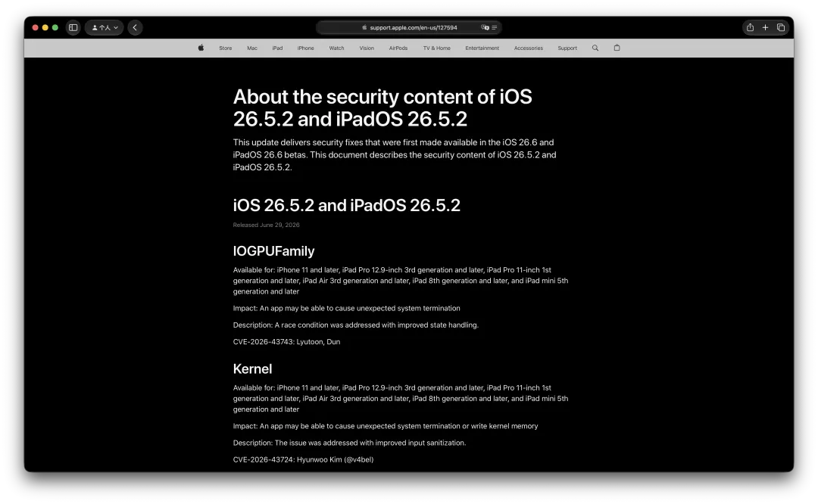Go back with the chevron button
Screen dimensions: 818x504
click(x=135, y=28)
